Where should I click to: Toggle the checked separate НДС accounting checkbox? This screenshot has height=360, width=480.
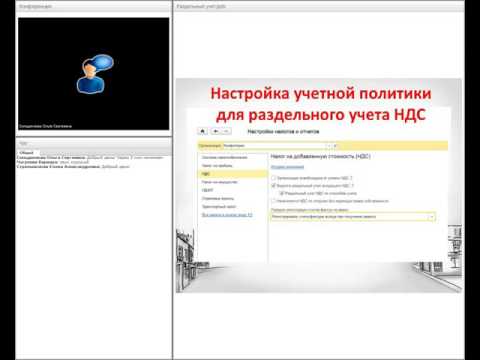coord(273,186)
